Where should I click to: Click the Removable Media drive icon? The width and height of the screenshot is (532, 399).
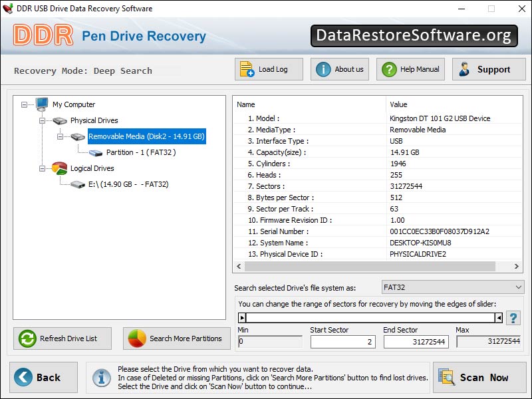pyautogui.click(x=78, y=136)
